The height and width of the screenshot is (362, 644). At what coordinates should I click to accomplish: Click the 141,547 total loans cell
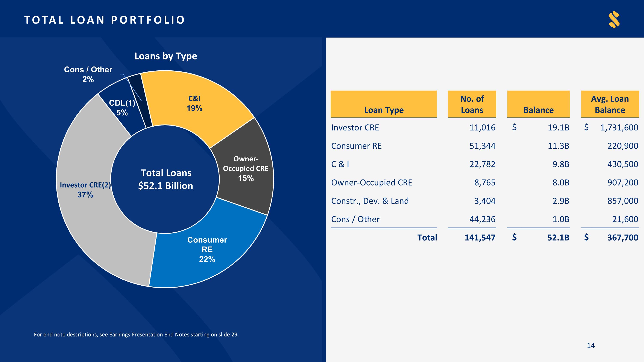click(480, 238)
